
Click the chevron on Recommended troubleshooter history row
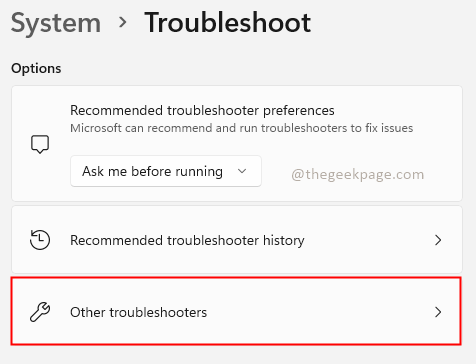click(438, 240)
